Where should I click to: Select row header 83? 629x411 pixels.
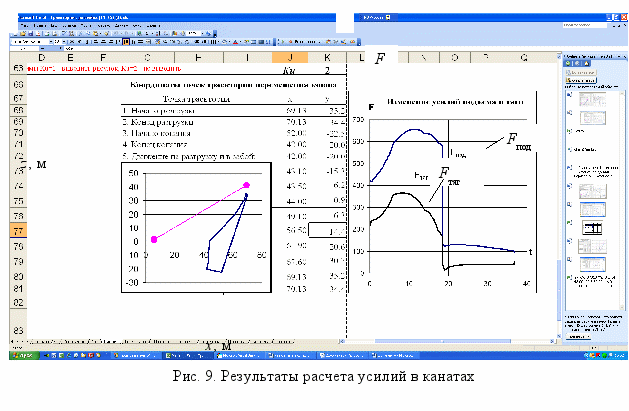coord(18,330)
